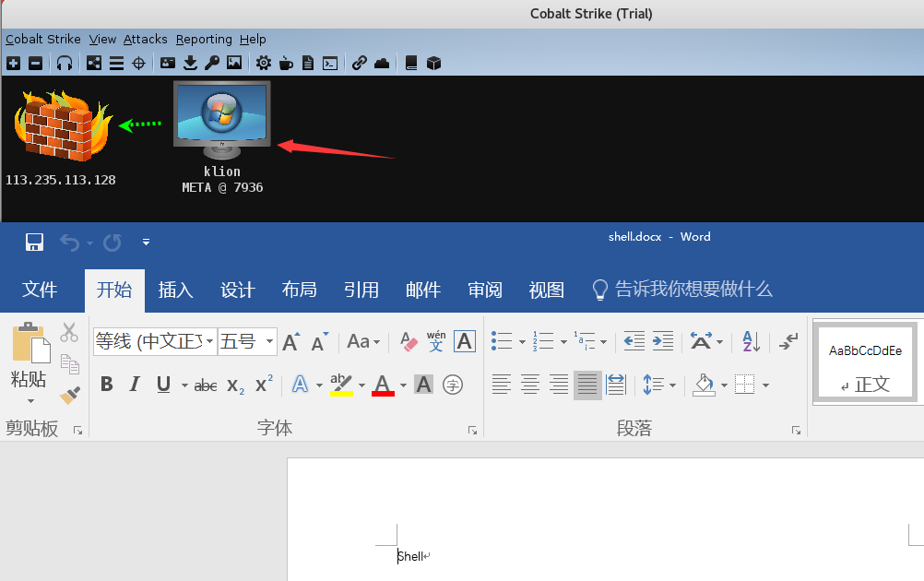Select the klion computer session icon

[x=222, y=120]
